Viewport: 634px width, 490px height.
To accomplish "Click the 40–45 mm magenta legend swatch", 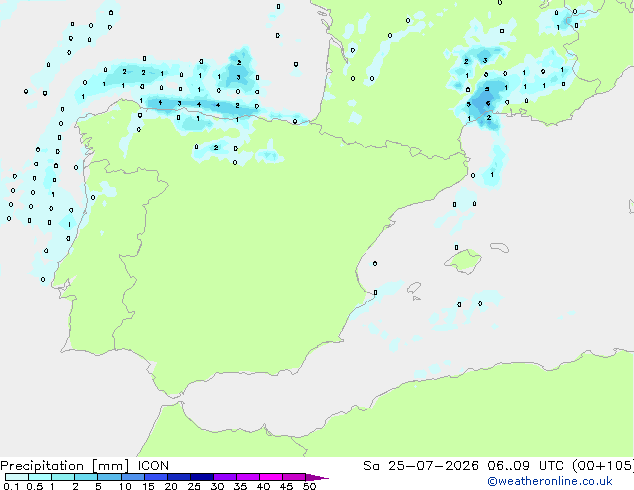I will tap(271, 477).
